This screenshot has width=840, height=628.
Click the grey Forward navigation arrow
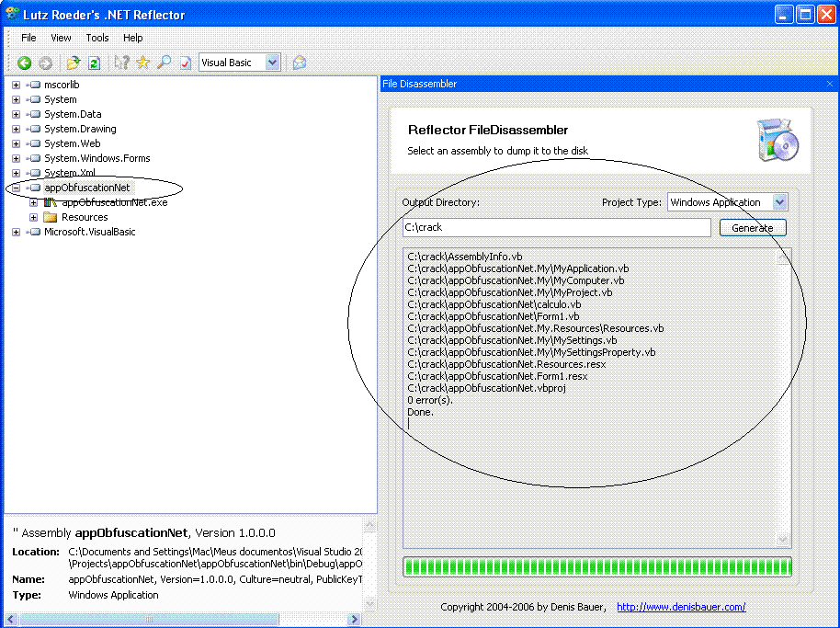(46, 63)
